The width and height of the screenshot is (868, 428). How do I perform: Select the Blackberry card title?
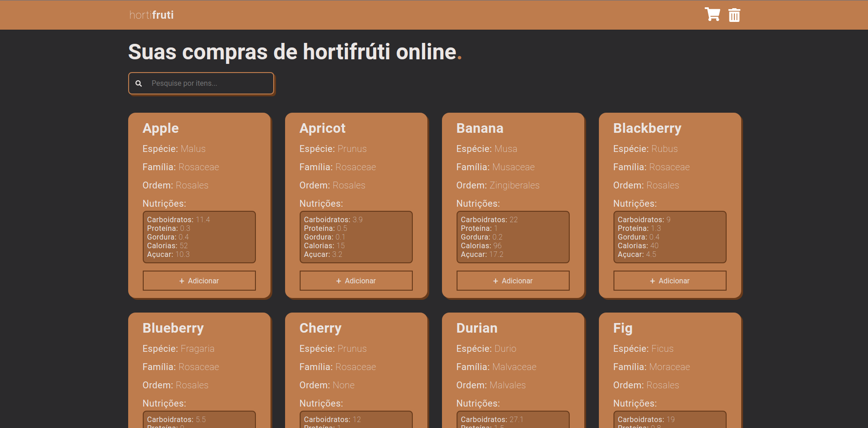pyautogui.click(x=647, y=128)
